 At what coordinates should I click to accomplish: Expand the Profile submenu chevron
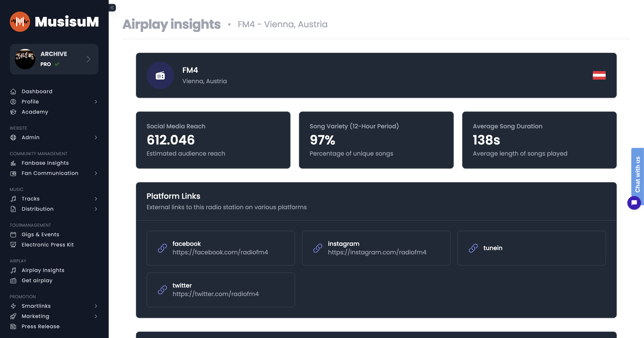[x=96, y=102]
